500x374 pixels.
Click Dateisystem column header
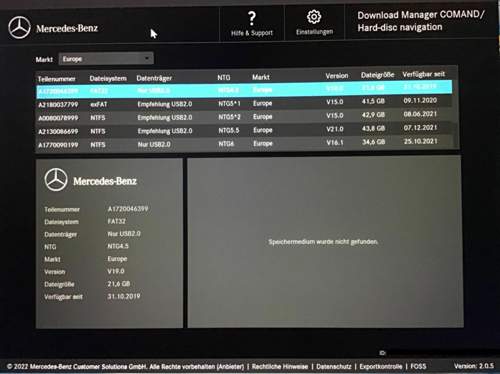(x=108, y=79)
